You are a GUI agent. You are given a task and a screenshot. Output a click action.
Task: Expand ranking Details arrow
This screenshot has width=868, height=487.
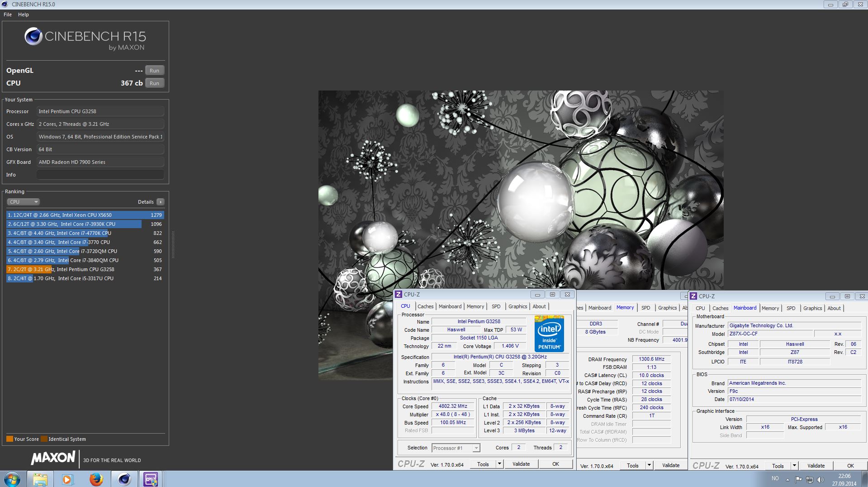point(161,202)
